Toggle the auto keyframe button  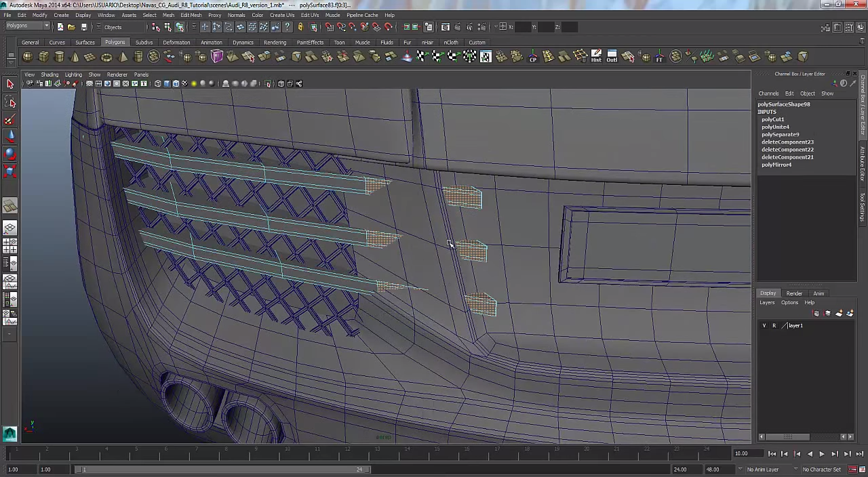853,470
